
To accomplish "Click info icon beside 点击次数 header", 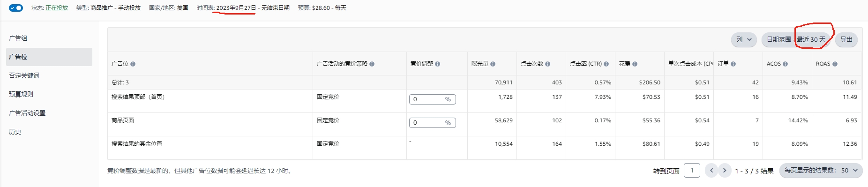I will (547, 64).
